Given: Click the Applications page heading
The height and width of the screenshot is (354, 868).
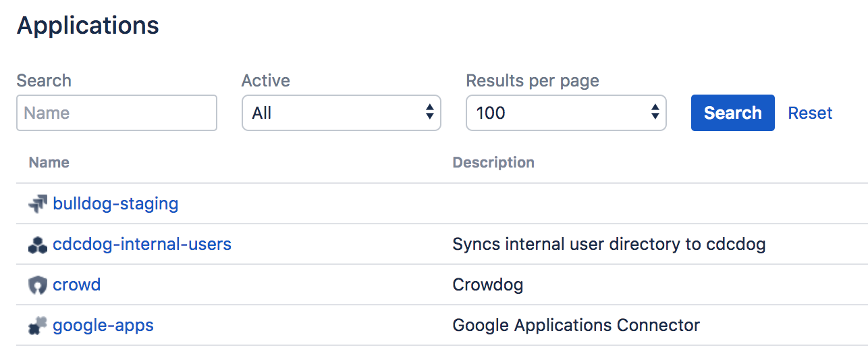Looking at the screenshot, I should click(x=88, y=26).
